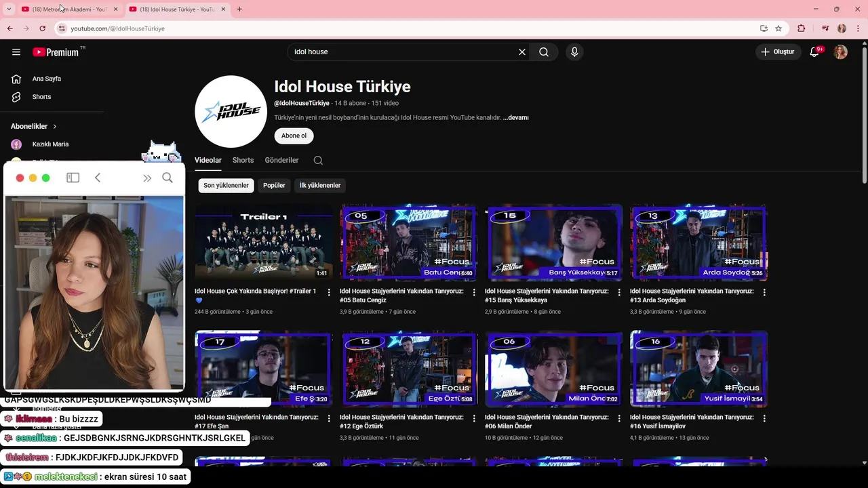Open the tab search dropdown arrow
868x488 pixels.
pyautogui.click(x=9, y=9)
